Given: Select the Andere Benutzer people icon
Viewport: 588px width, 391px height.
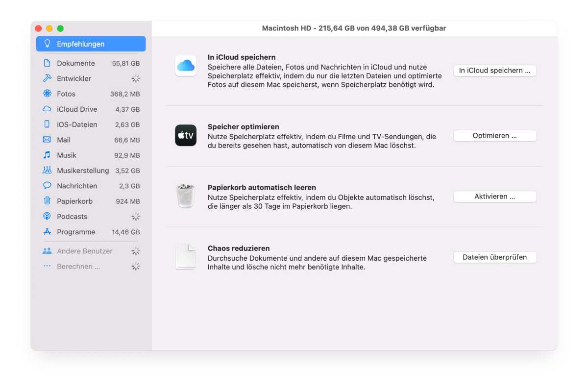Looking at the screenshot, I should tap(47, 251).
